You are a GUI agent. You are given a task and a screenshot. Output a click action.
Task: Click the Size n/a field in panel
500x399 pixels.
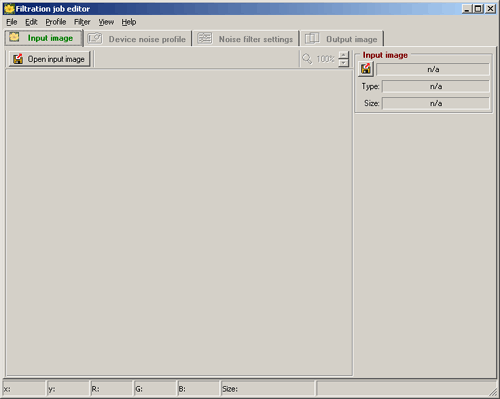(x=436, y=103)
